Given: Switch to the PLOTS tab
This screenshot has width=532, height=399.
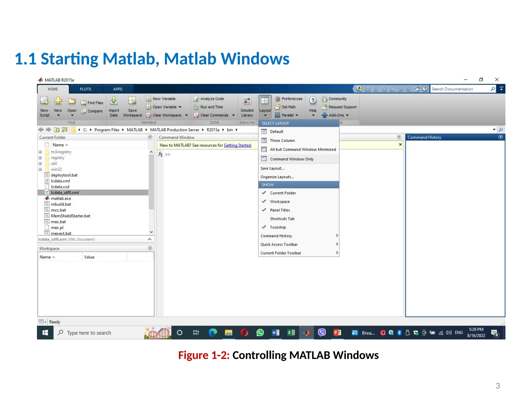Looking at the screenshot, I should (x=85, y=89).
